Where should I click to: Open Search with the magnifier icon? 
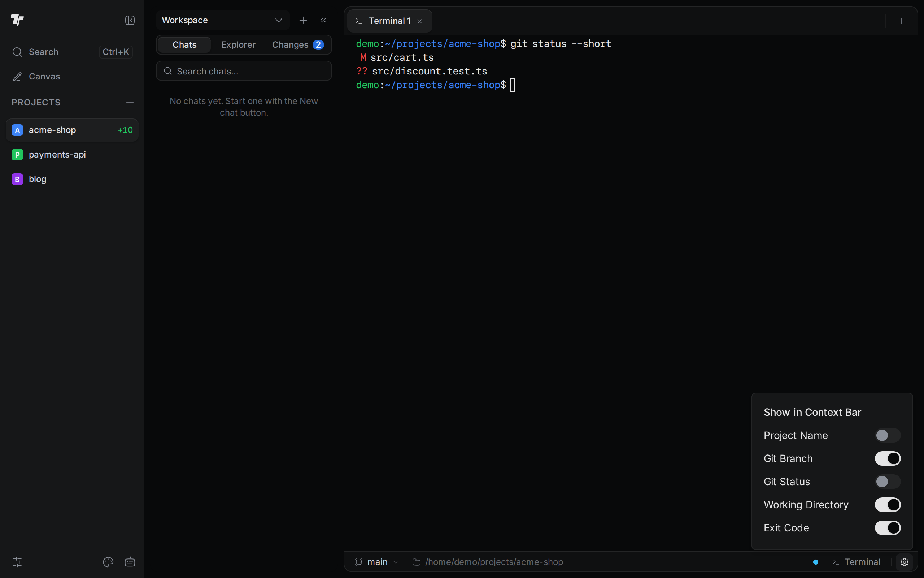(17, 52)
